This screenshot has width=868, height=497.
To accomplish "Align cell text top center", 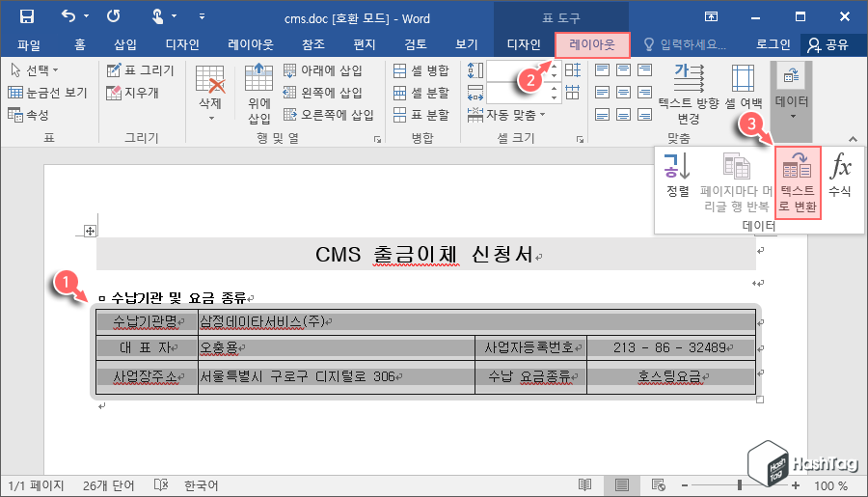I will (623, 69).
